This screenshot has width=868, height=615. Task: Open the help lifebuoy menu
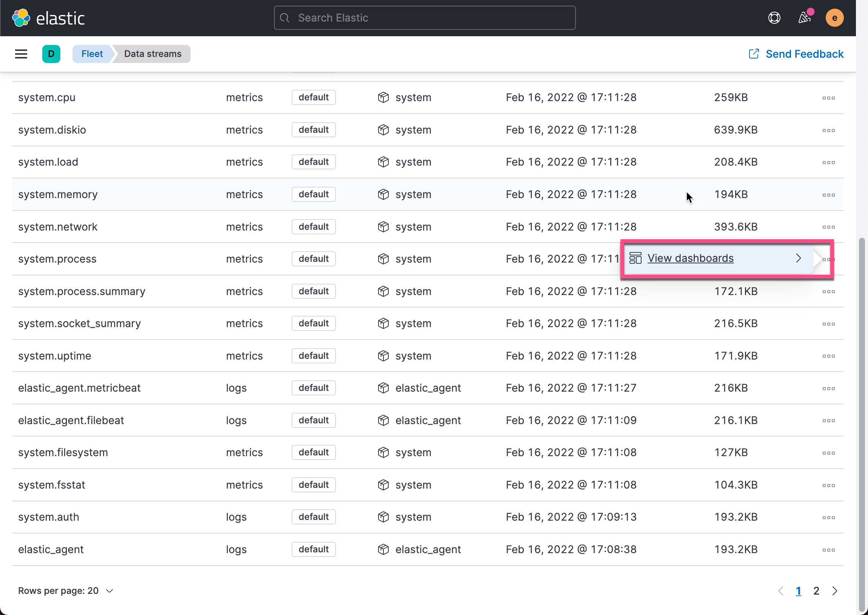(774, 18)
